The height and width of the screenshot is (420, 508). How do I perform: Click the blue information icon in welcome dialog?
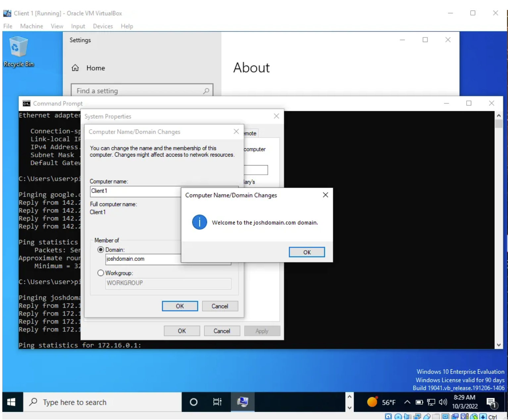click(199, 222)
